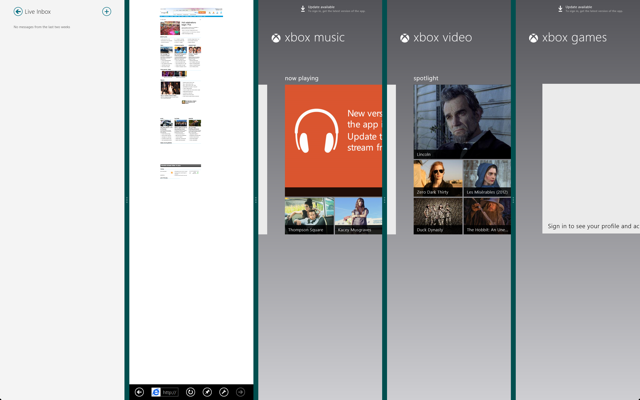Open the Lincoln movie tile
Viewport: 640px width, 400px height.
click(462, 122)
